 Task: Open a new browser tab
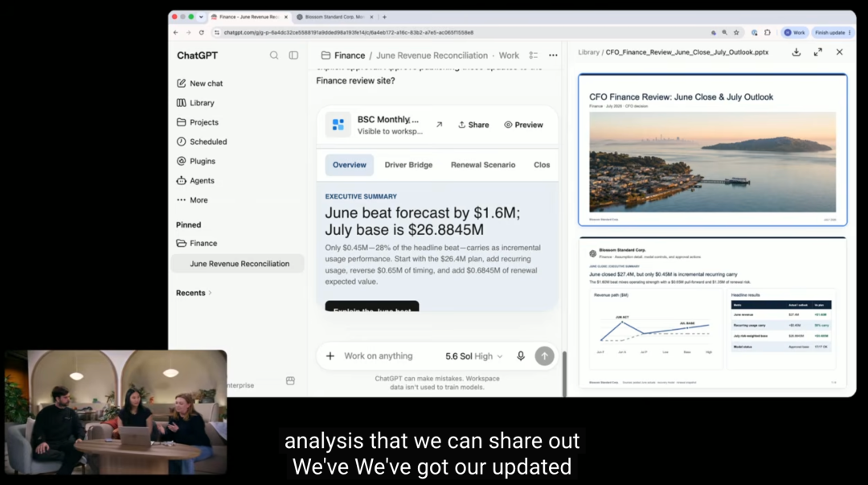pos(385,17)
